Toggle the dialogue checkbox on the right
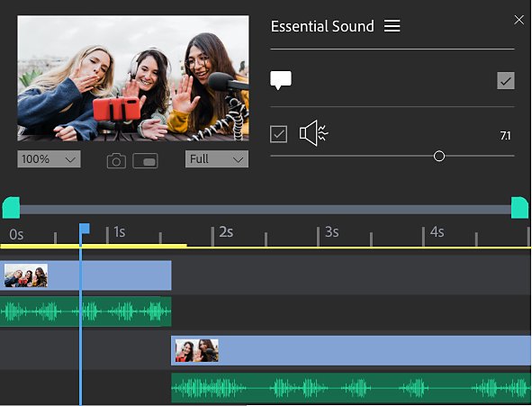 click(506, 81)
